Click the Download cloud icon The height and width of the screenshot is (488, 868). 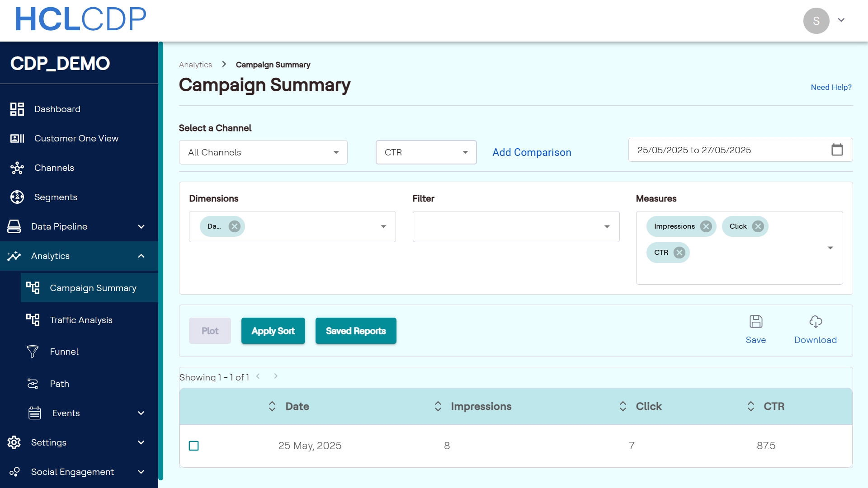[815, 322]
